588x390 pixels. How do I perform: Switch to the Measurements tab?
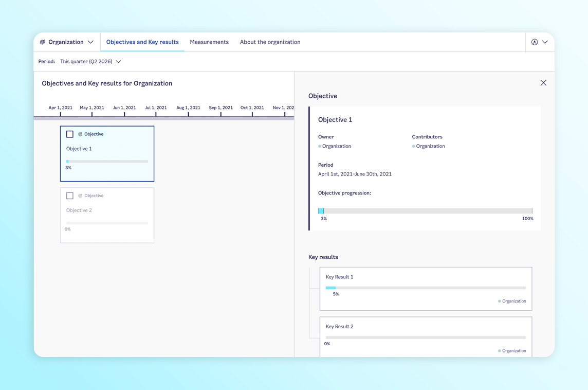(209, 42)
